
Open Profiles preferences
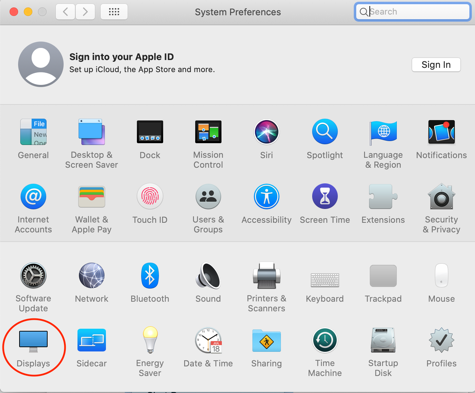441,340
